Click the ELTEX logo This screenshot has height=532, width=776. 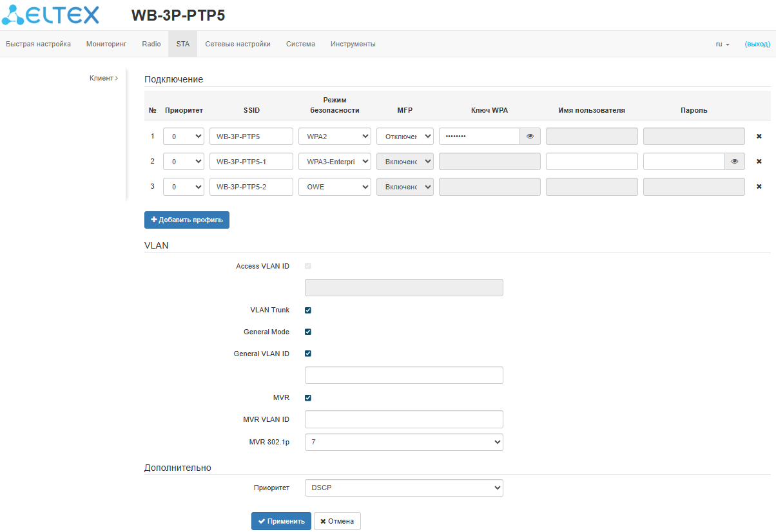pyautogui.click(x=51, y=15)
